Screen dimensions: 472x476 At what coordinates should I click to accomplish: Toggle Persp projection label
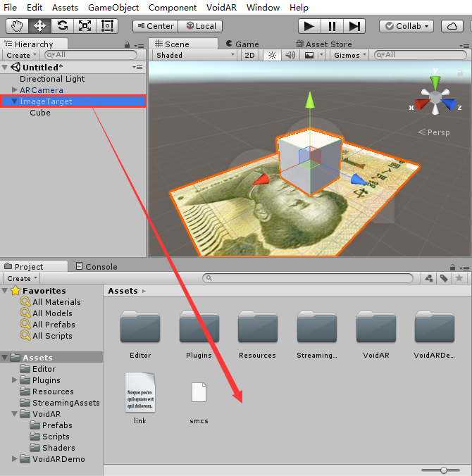click(x=434, y=132)
